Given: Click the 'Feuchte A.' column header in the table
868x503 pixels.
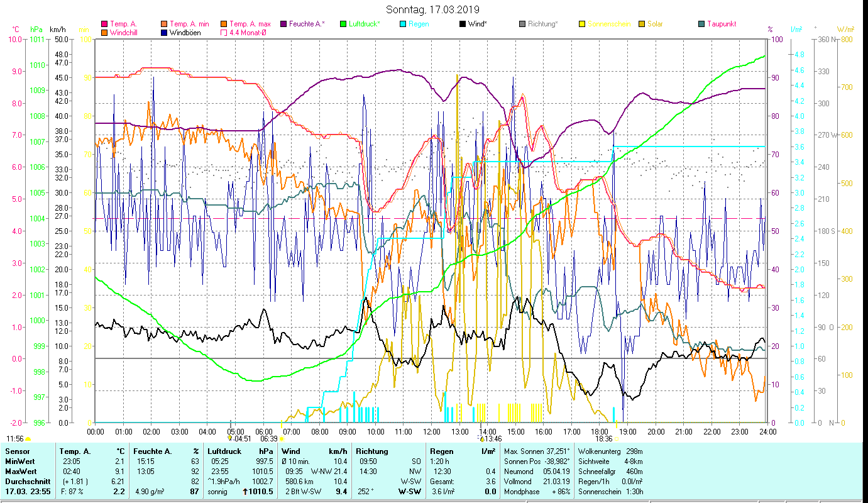Looking at the screenshot, I should [x=151, y=451].
